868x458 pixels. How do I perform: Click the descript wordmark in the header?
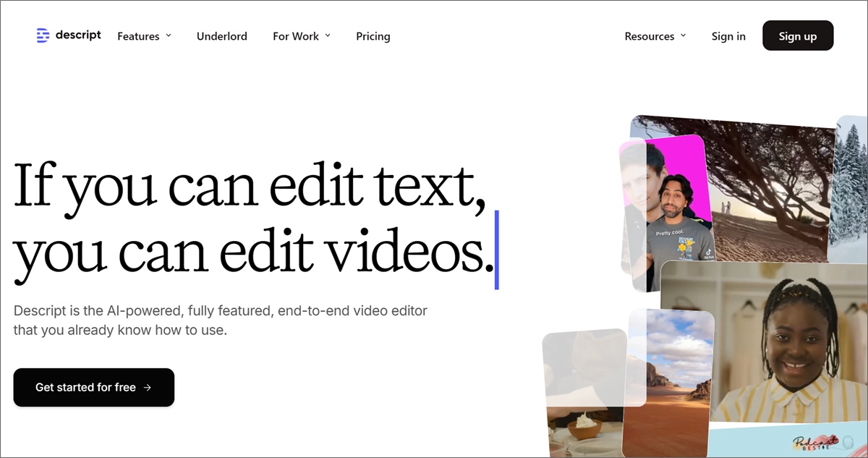coord(78,35)
